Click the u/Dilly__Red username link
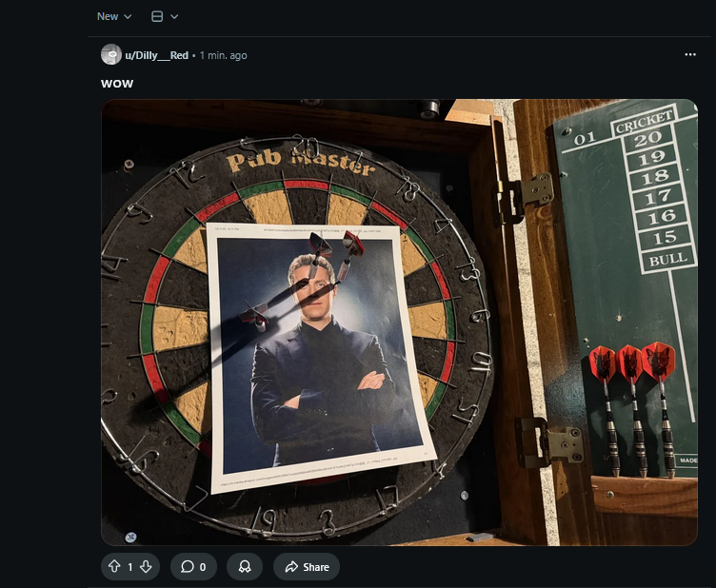The width and height of the screenshot is (716, 588). (157, 55)
